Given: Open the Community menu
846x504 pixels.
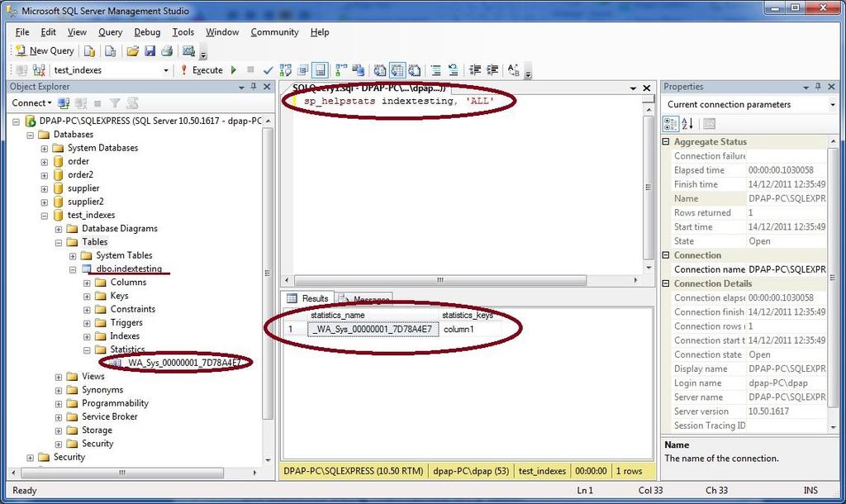Looking at the screenshot, I should tap(274, 32).
